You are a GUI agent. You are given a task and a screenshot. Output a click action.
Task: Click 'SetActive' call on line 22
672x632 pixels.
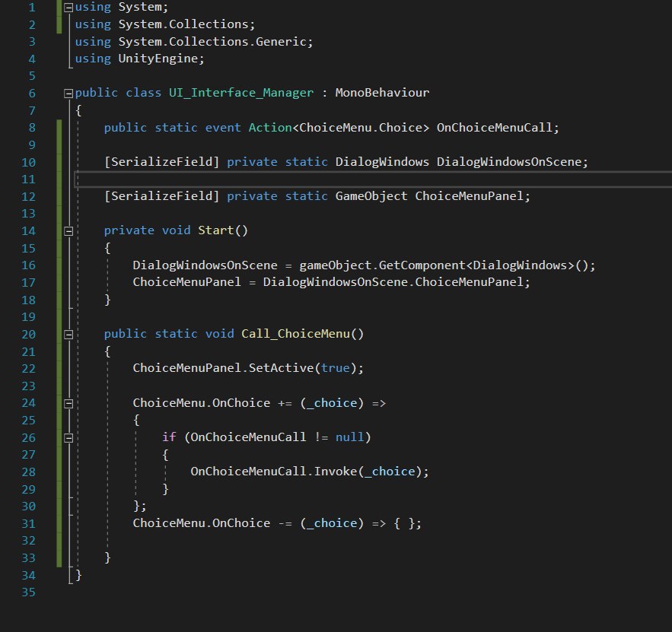(x=281, y=368)
